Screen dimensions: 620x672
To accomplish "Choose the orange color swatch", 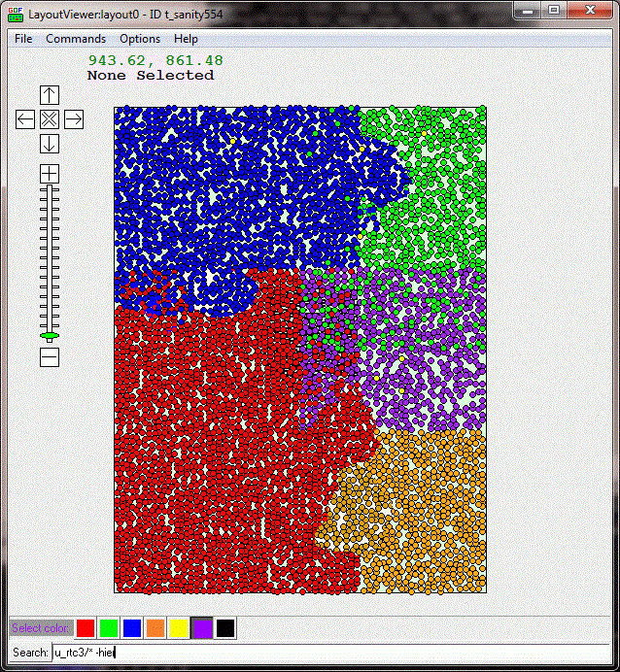I will pos(155,628).
